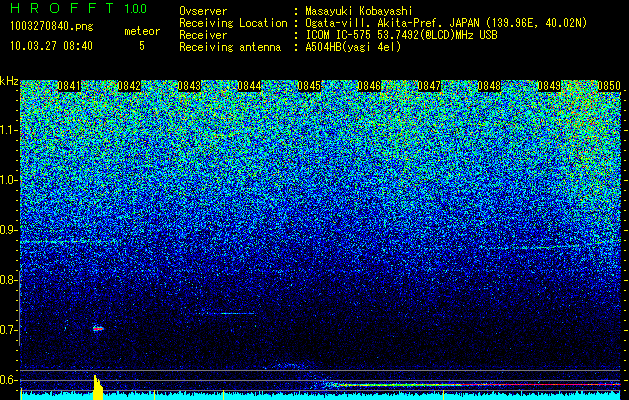Click the timestamp 10.03.27 08:40
This screenshot has width=629, height=400.
[51, 46]
